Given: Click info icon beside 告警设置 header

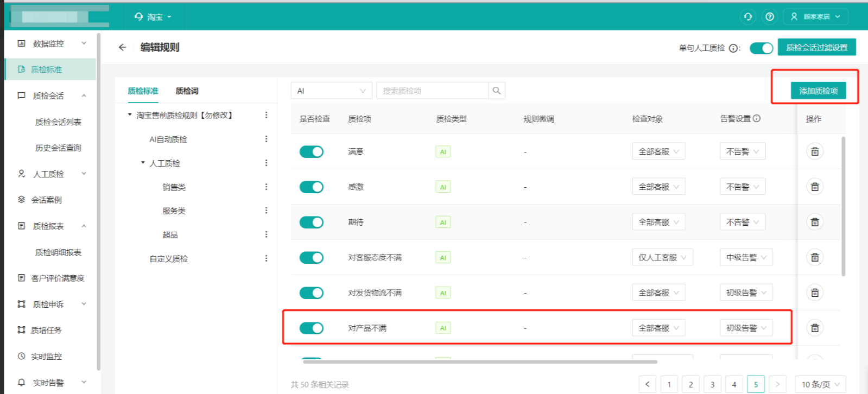Looking at the screenshot, I should pos(757,118).
